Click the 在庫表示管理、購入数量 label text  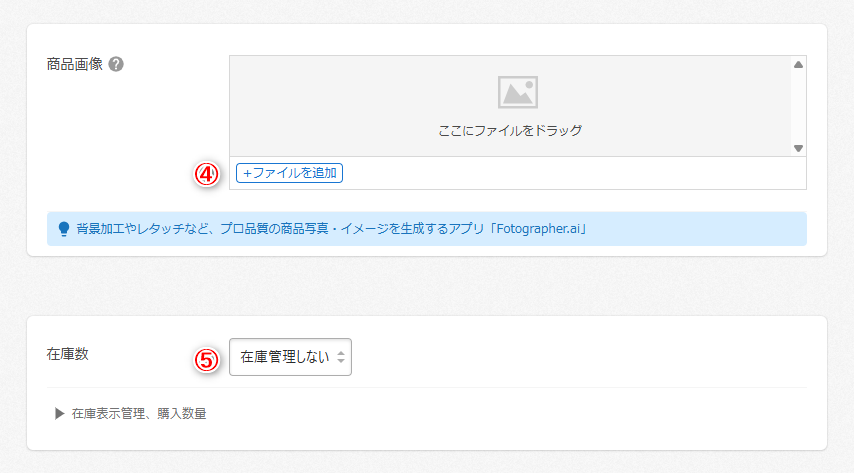pos(139,413)
